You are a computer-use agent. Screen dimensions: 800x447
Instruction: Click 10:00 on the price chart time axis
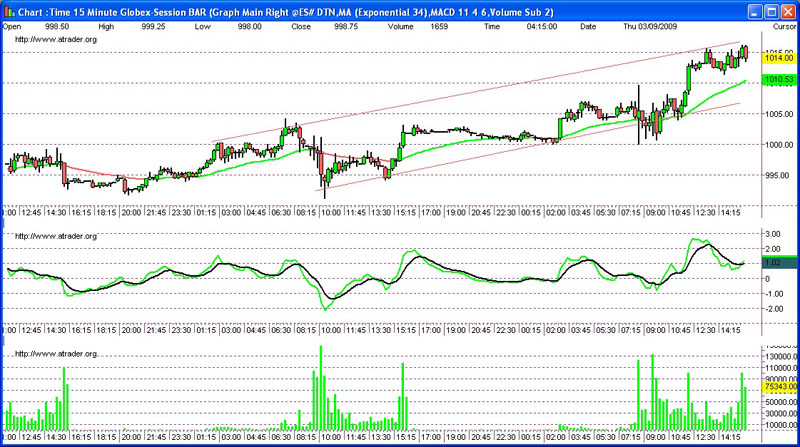[331, 212]
